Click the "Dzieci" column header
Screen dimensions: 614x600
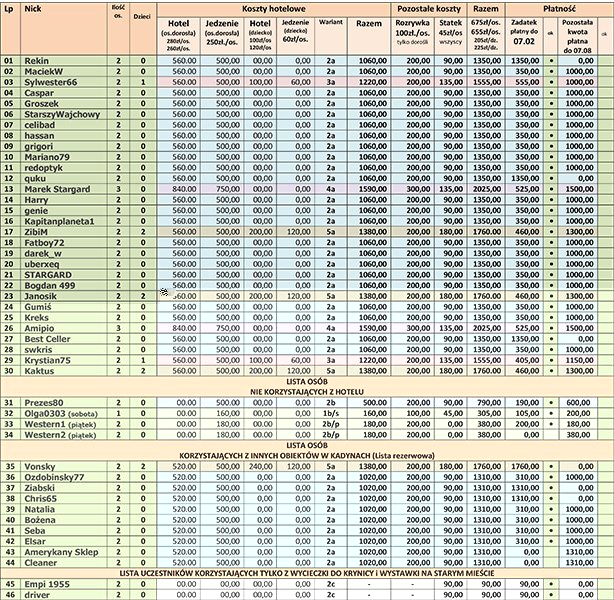[x=143, y=17]
